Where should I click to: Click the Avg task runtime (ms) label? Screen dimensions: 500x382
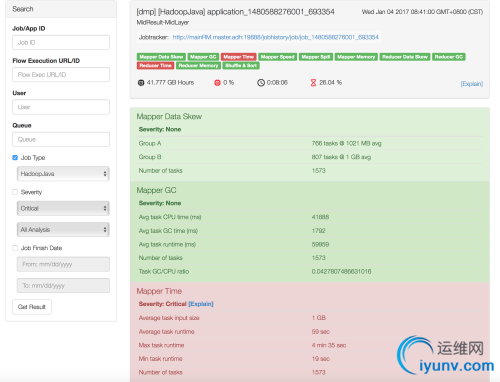(x=167, y=245)
